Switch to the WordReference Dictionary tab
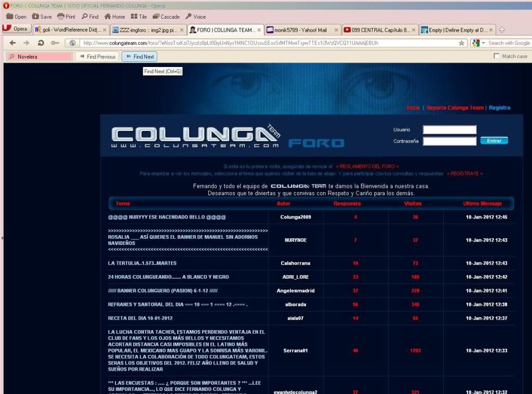 pos(70,30)
